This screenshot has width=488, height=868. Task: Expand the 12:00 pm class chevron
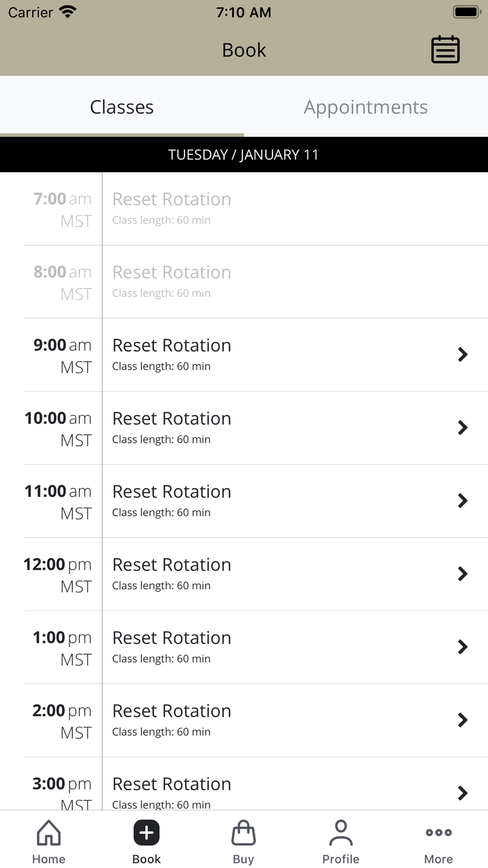pyautogui.click(x=463, y=574)
